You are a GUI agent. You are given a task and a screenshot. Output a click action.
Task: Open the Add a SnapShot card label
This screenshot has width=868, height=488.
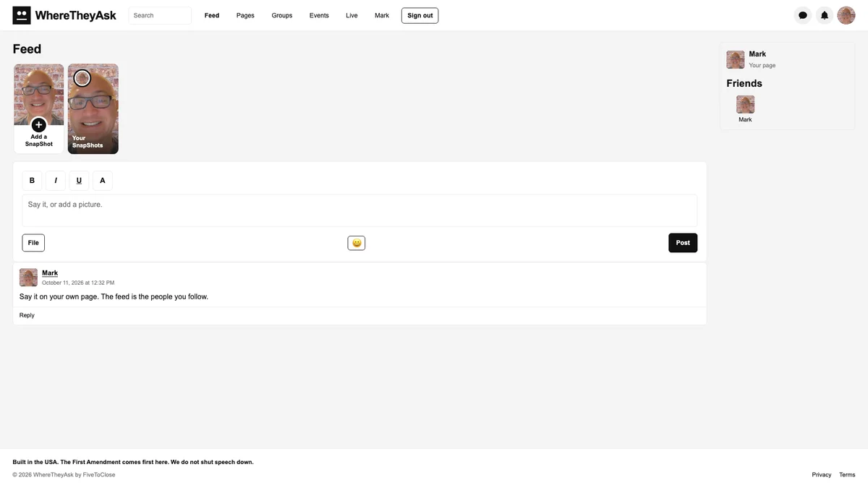click(39, 140)
